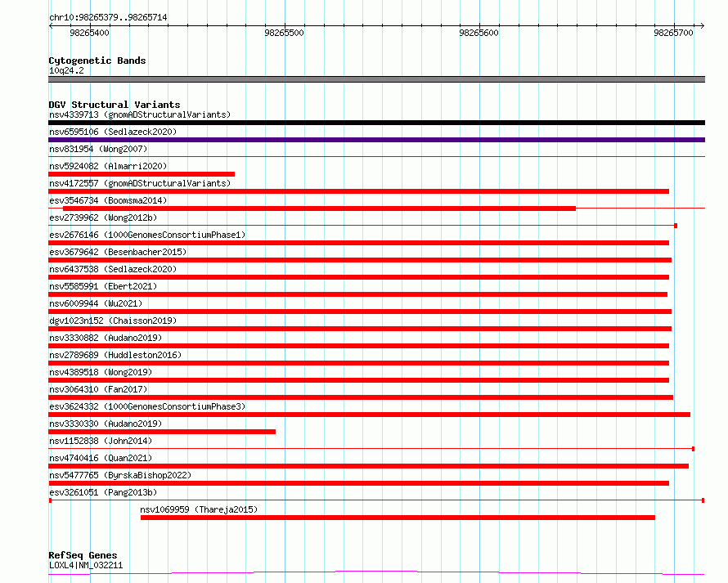The image size is (728, 583).
Task: Click the 98265700 ruler tick label
Action: click(673, 33)
